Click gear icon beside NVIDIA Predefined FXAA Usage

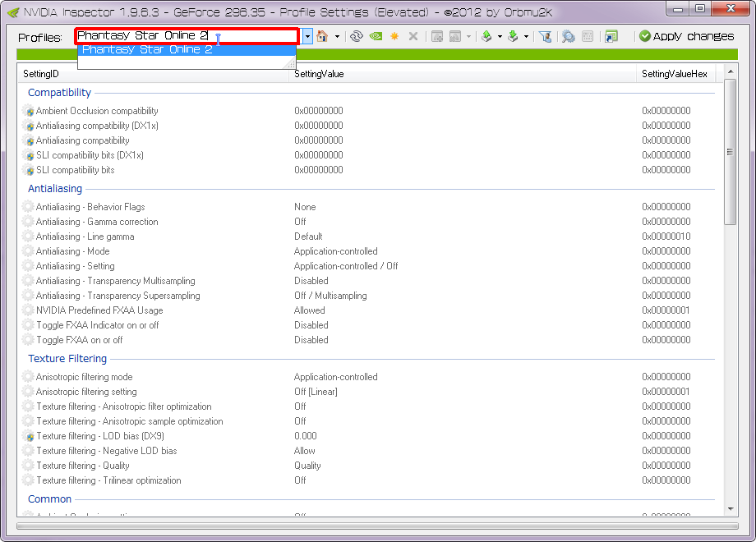[29, 310]
